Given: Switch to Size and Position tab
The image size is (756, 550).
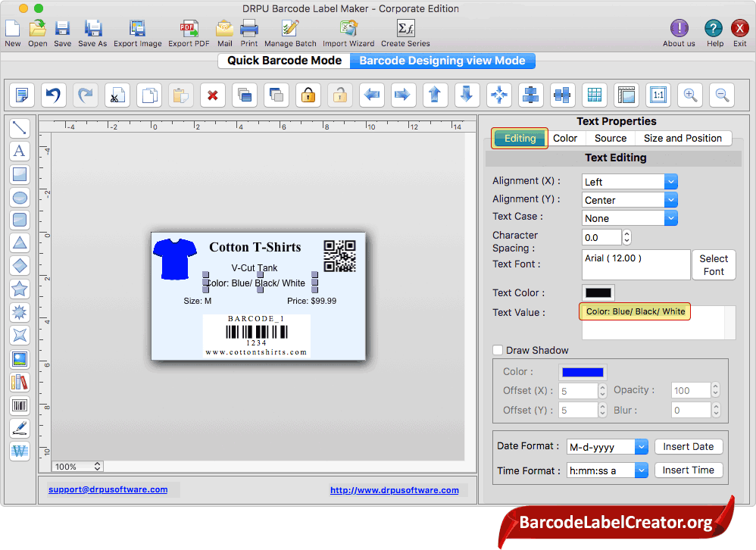Looking at the screenshot, I should pos(683,139).
